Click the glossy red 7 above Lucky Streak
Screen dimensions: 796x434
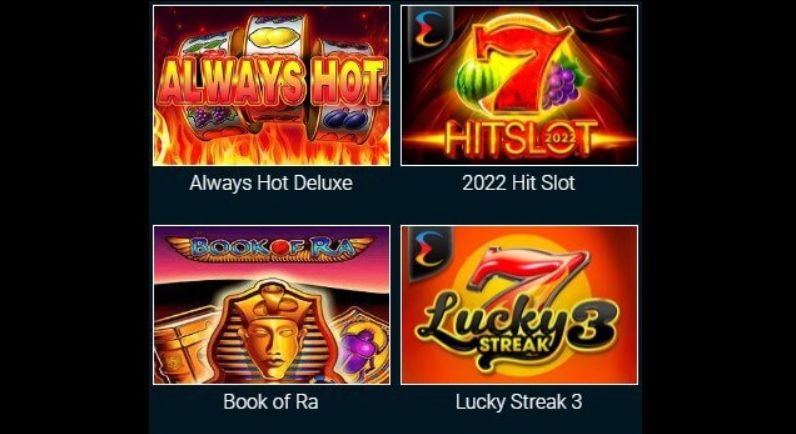point(528,278)
